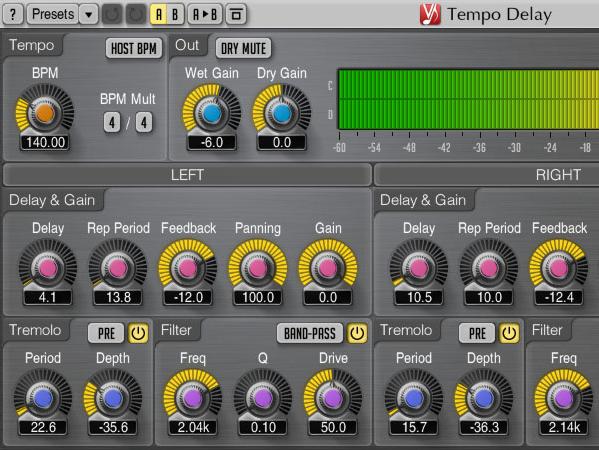Click the Freq value 2.04k

click(x=193, y=427)
